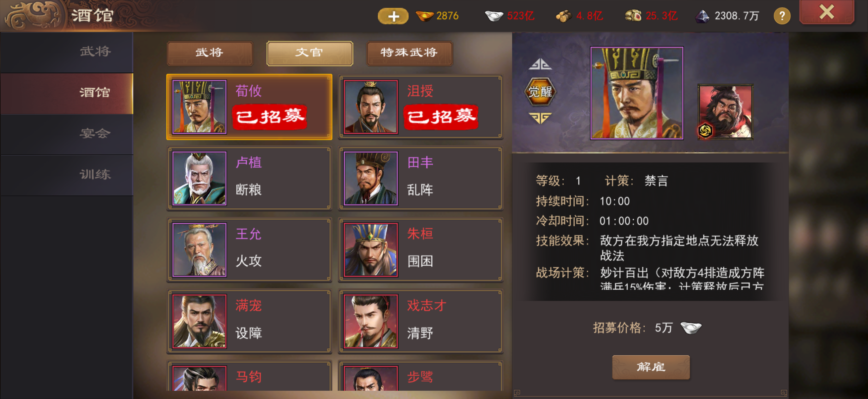
Task: Open the 觉醒 awakening hexagon badge
Action: coord(540,91)
